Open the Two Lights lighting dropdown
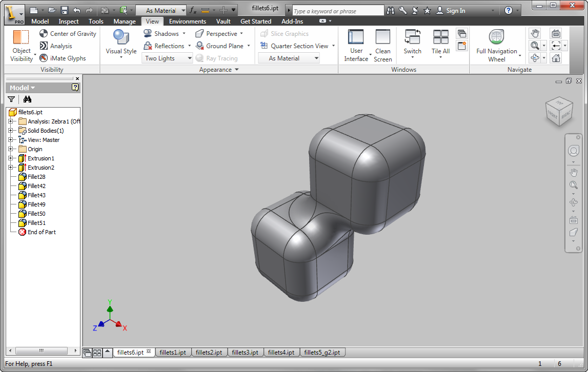 coord(167,58)
